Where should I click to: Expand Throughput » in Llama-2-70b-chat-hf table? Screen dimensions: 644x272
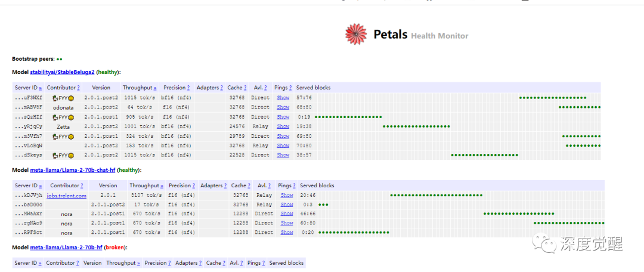click(x=162, y=186)
